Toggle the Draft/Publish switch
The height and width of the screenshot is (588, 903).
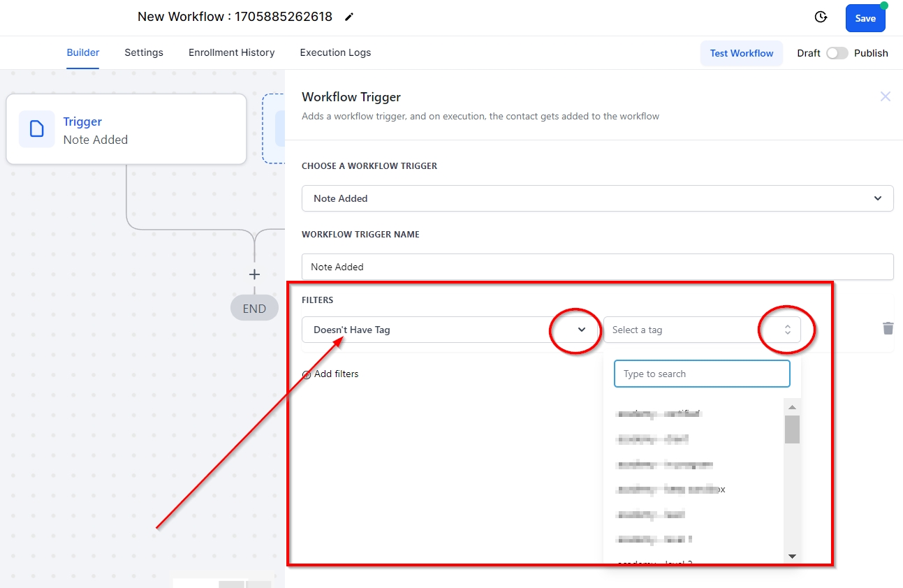(x=837, y=53)
